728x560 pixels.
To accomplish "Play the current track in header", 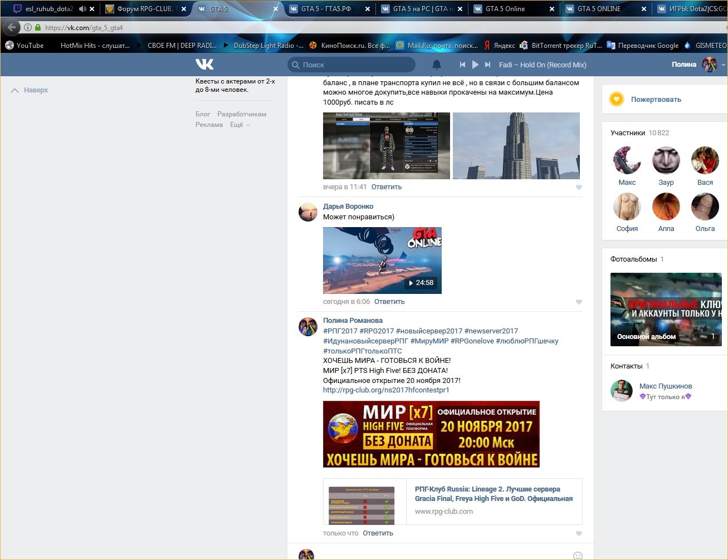I will 475,65.
